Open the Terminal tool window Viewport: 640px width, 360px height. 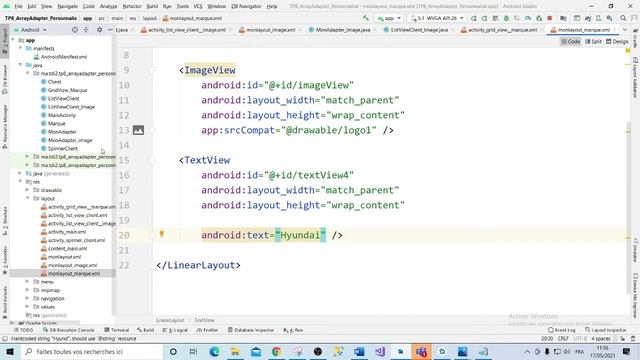(x=116, y=330)
